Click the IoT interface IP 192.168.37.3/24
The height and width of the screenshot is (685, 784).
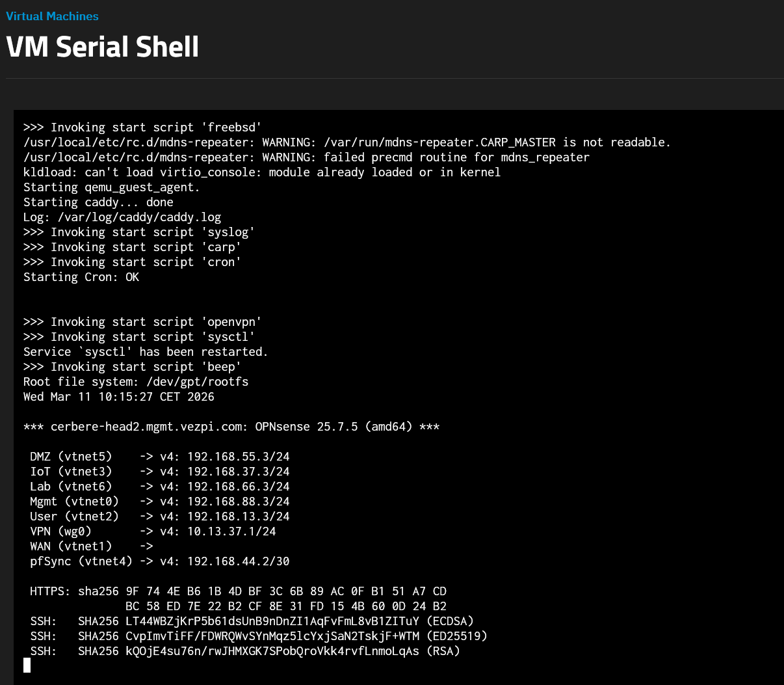coord(238,472)
